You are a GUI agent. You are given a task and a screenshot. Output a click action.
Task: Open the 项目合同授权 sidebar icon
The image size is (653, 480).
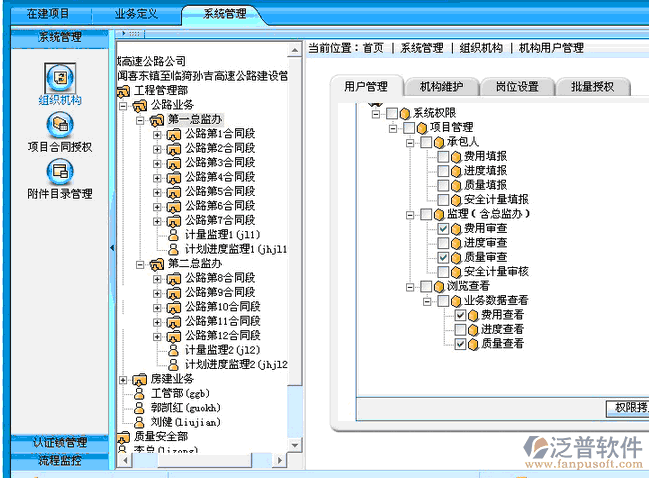pos(60,124)
